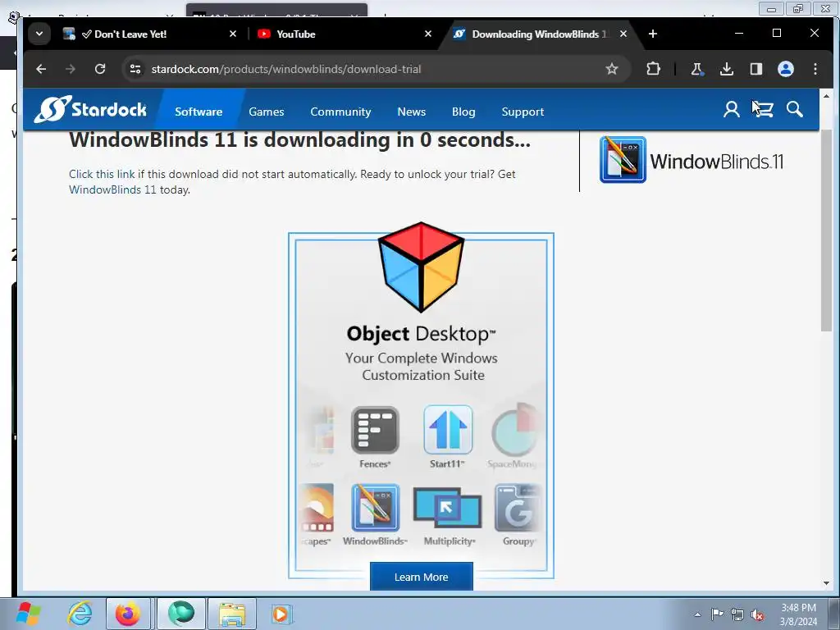Show Chrome downloads tray
Image resolution: width=840 pixels, height=630 pixels.
[727, 69]
